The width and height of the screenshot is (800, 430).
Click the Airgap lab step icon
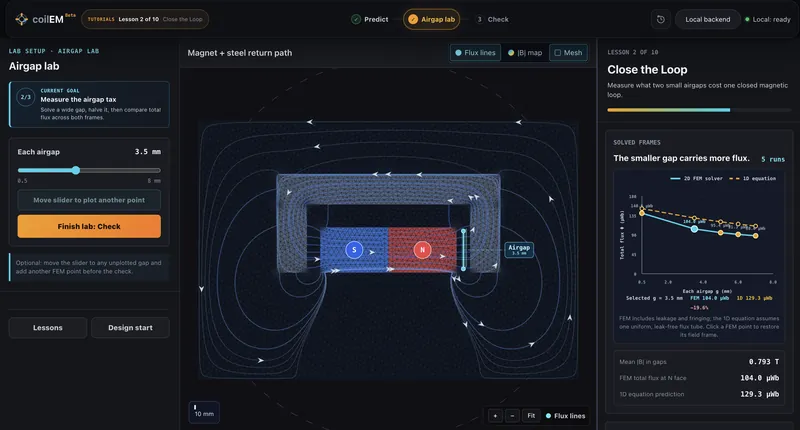pyautogui.click(x=413, y=19)
